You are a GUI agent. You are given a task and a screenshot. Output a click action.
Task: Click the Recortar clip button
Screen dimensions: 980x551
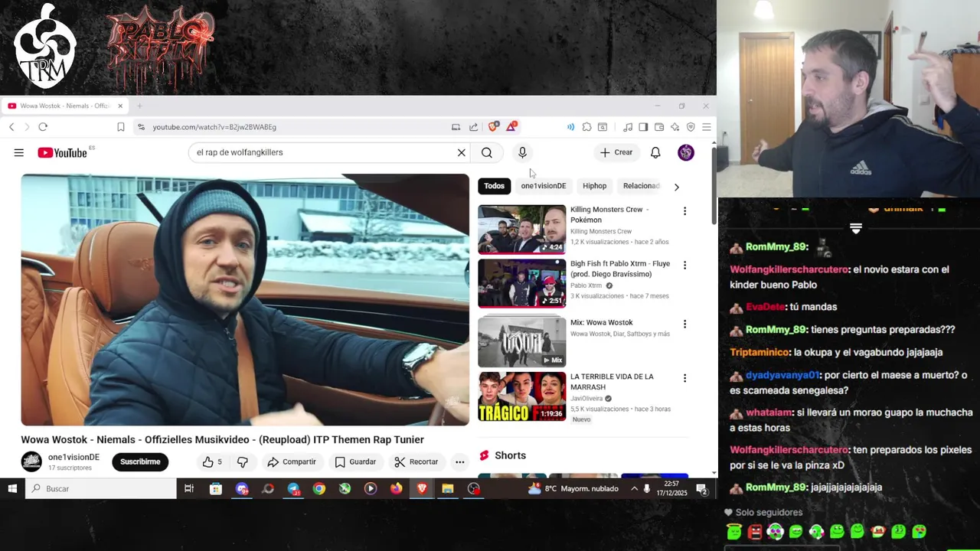tap(416, 461)
